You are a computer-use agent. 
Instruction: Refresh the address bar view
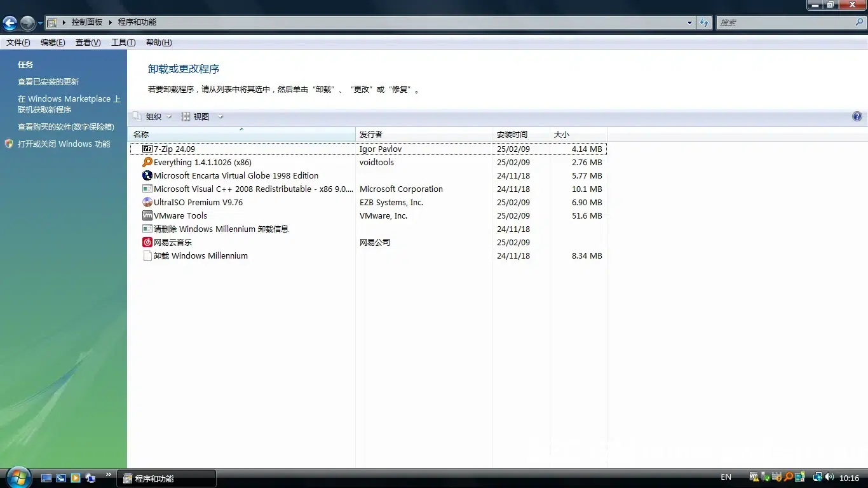click(x=704, y=22)
